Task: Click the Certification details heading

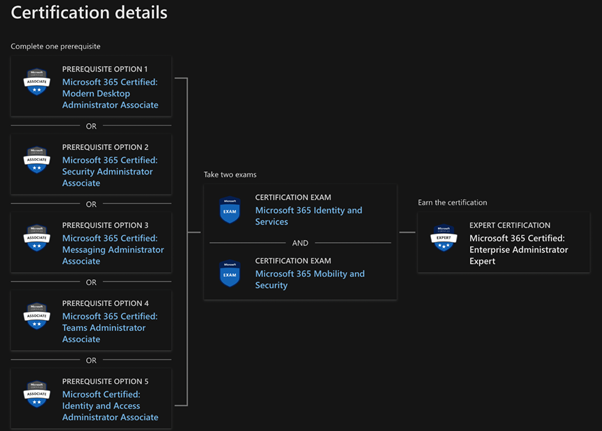Action: [x=89, y=12]
